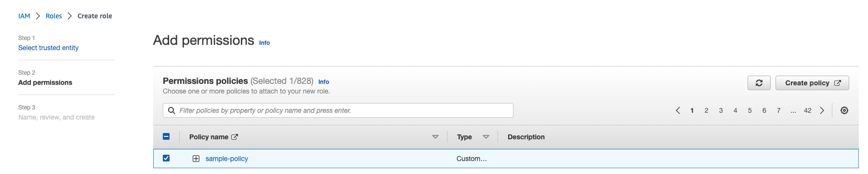Refresh the permissions policies list
Screen dimensions: 868x174
[x=759, y=83]
